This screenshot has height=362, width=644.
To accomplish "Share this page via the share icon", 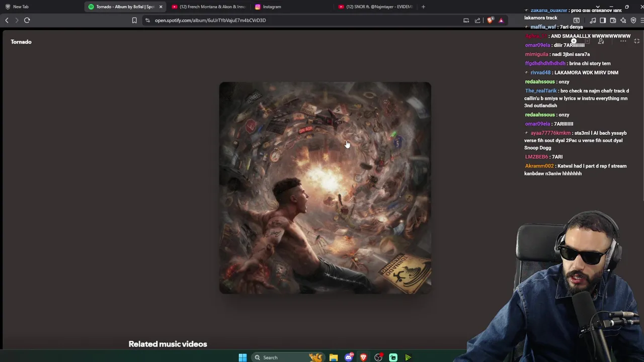I will pos(477,20).
